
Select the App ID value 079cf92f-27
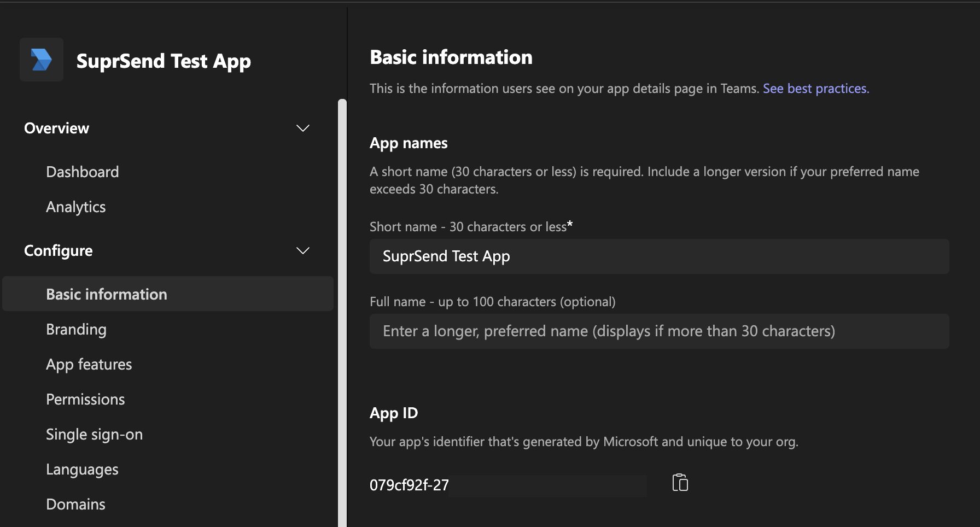click(x=409, y=485)
